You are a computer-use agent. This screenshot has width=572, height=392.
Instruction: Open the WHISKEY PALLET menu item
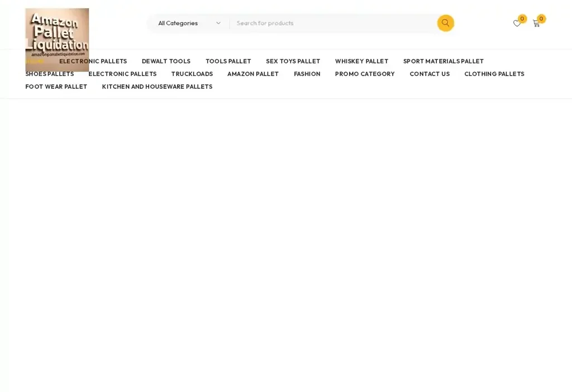(361, 61)
